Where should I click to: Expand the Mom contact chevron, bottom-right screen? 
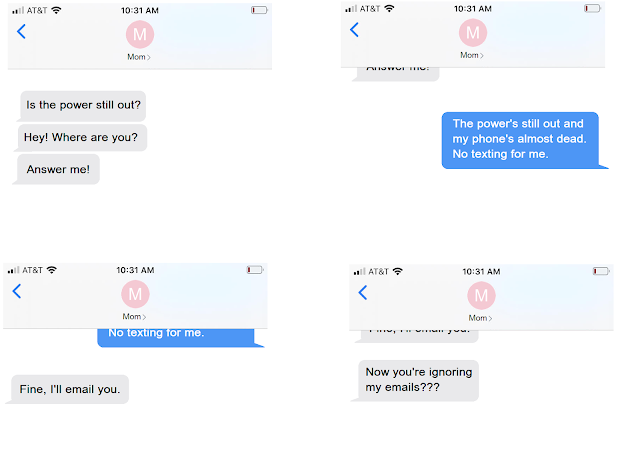point(491,318)
